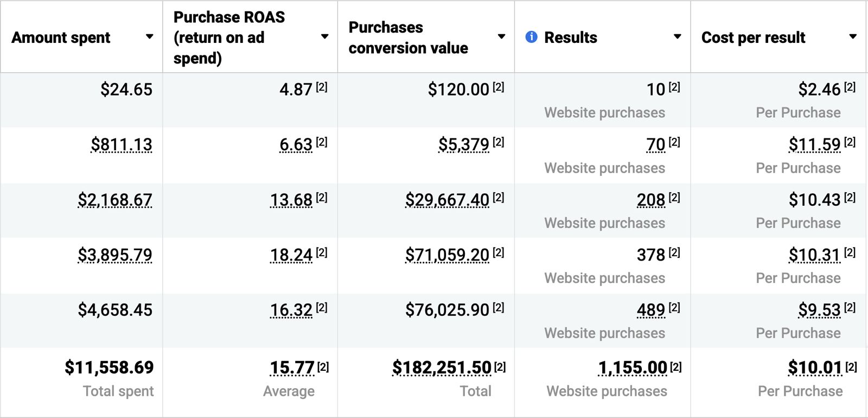The height and width of the screenshot is (418, 868).
Task: Open Purchases conversion value dropdown arrow
Action: (501, 37)
